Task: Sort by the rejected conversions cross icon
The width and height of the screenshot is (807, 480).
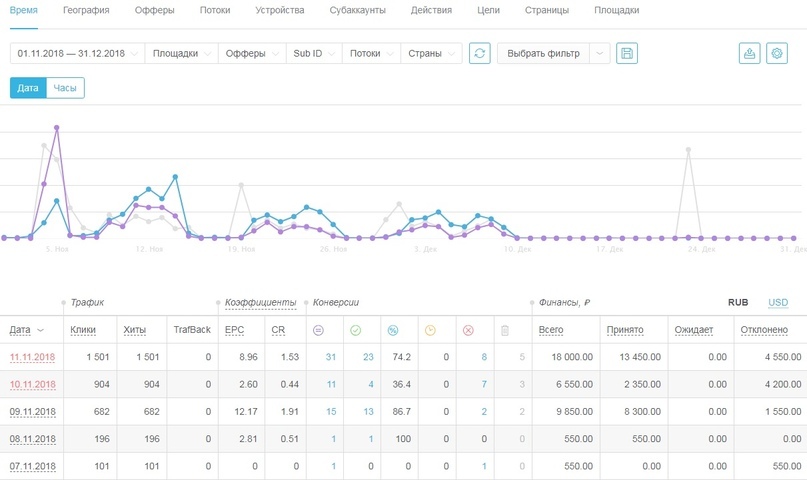Action: pos(468,329)
